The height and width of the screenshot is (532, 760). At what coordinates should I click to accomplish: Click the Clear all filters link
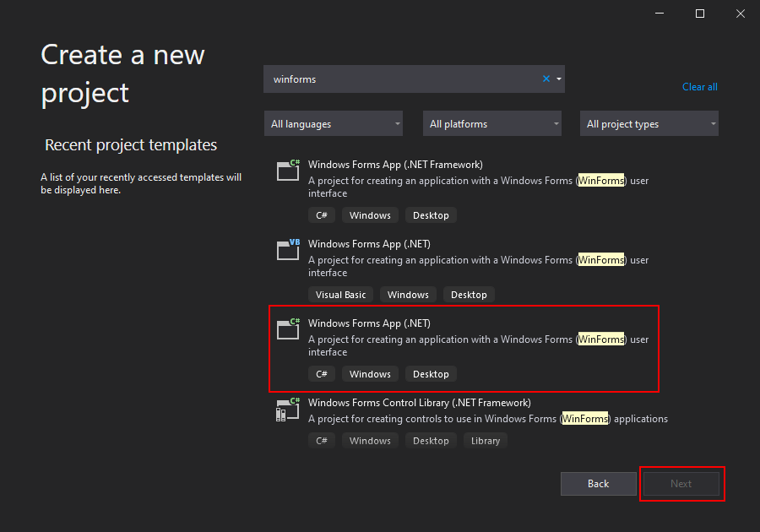[x=699, y=87]
